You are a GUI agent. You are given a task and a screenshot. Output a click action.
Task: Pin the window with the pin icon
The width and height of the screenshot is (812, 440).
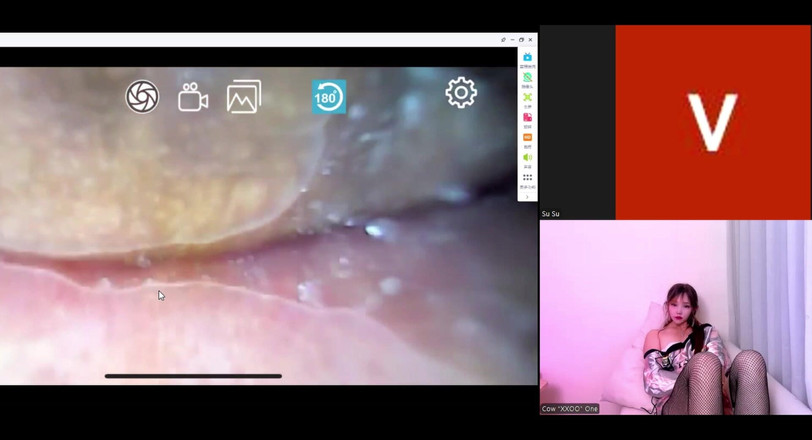(503, 40)
